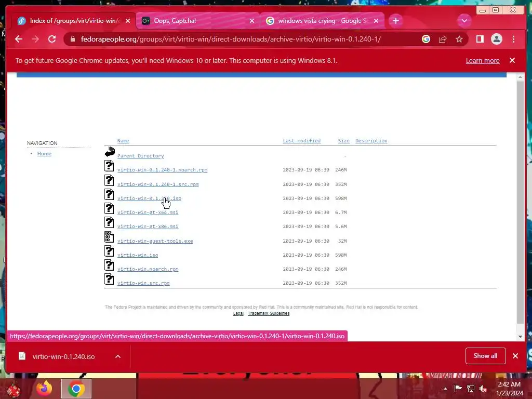Click file icon beside virtio-win.noarch.rpm

point(109,265)
